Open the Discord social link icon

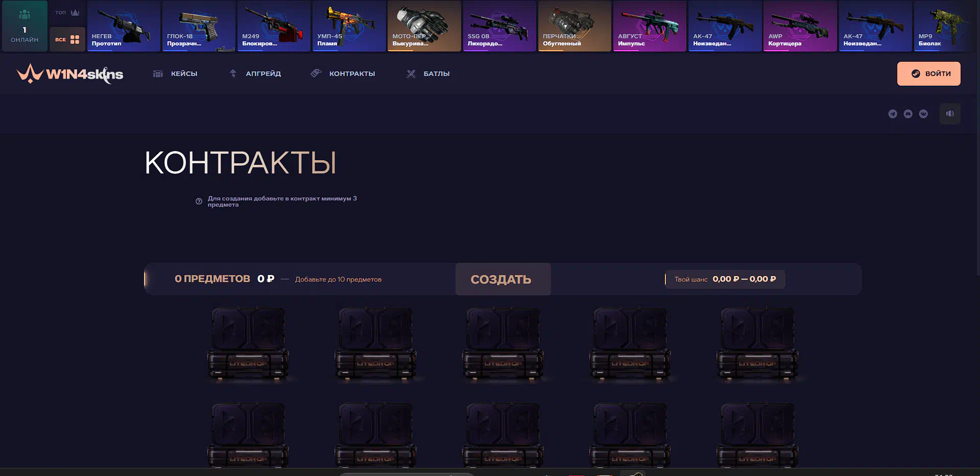point(907,114)
